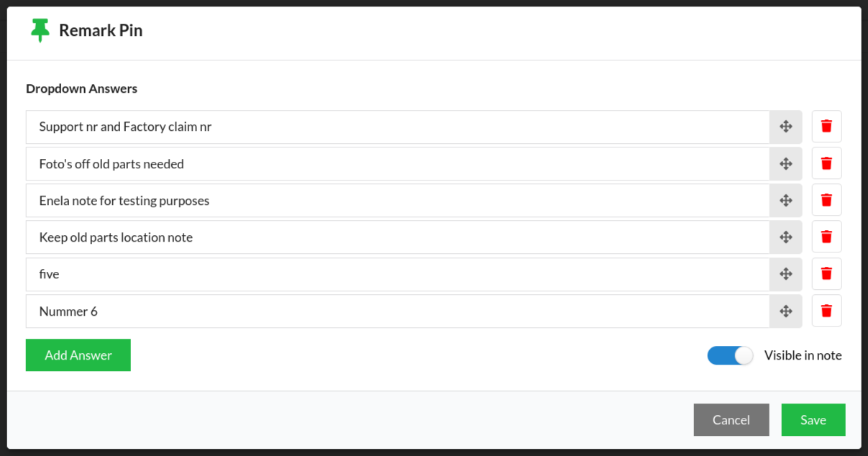This screenshot has height=456, width=868.
Task: Click the green pin icon in header
Action: click(40, 30)
